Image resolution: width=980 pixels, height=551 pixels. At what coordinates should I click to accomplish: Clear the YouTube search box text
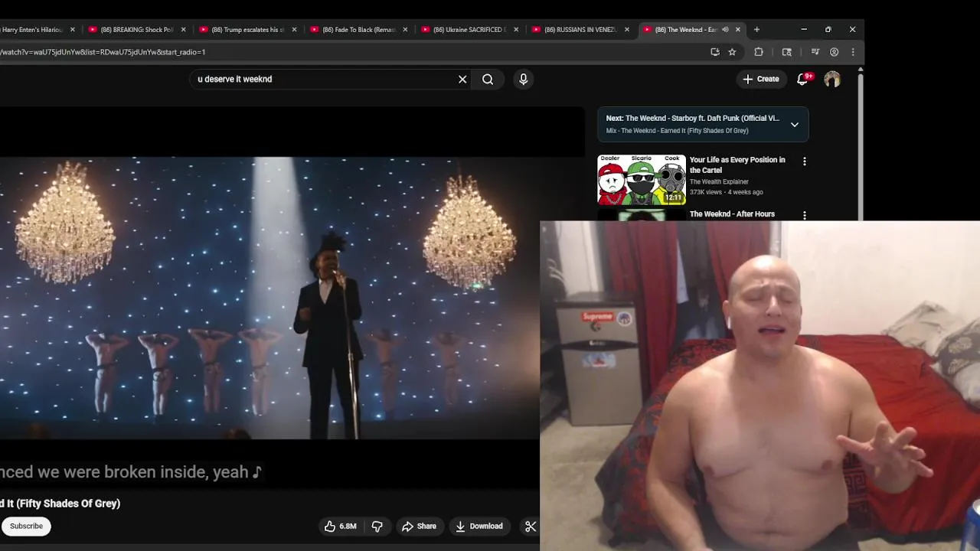pyautogui.click(x=462, y=79)
